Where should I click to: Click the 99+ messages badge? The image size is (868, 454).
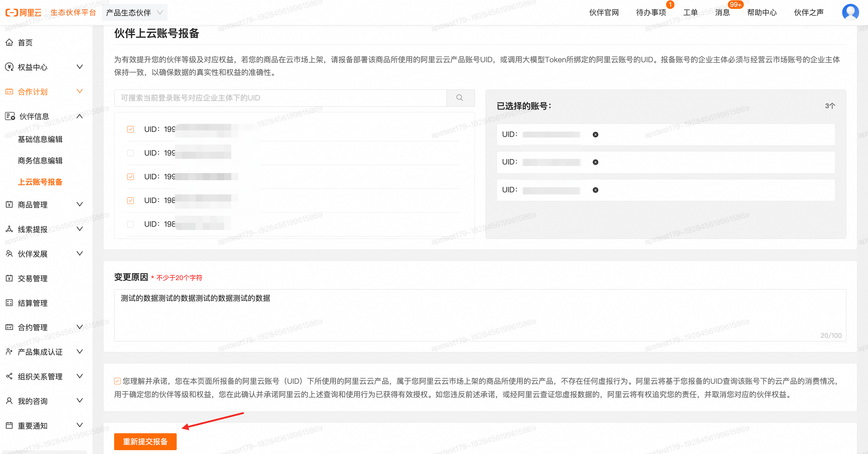click(735, 4)
